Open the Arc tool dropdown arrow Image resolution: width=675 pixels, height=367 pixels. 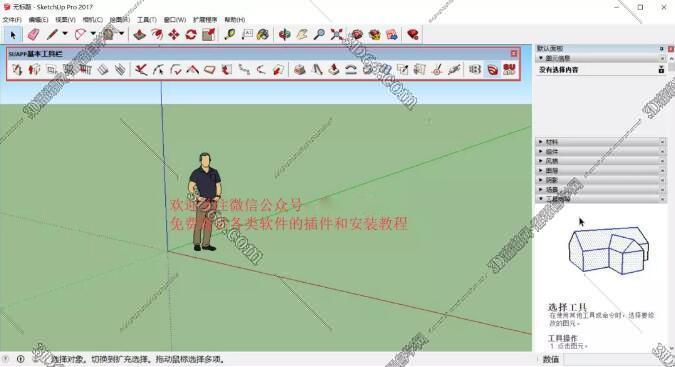pos(93,34)
